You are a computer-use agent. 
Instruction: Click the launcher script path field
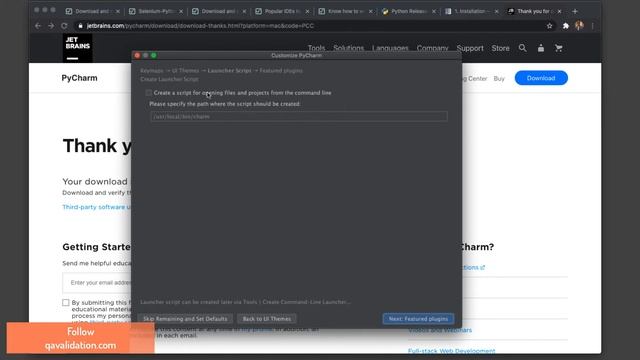coord(299,117)
